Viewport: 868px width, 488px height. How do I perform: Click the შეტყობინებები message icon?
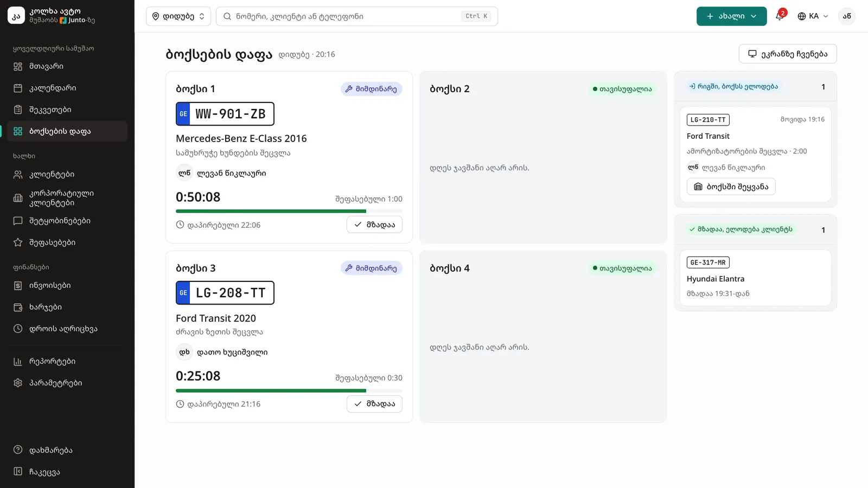point(18,221)
